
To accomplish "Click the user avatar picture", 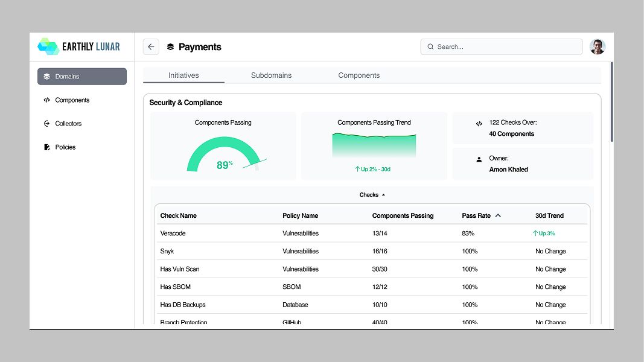I will [597, 47].
